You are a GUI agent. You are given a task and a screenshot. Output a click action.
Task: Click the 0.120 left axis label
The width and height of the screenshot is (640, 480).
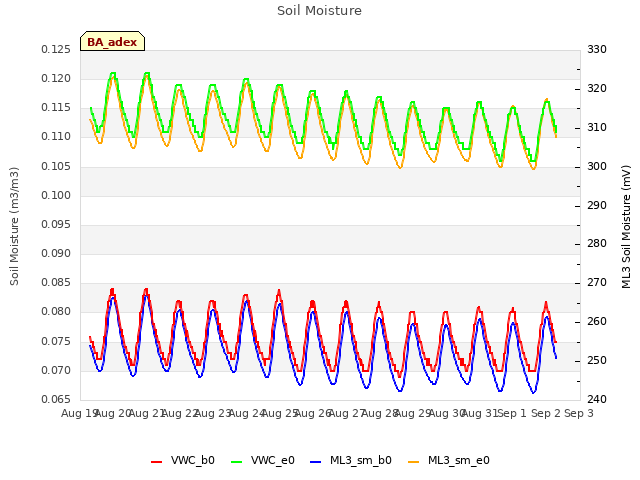pos(56,79)
